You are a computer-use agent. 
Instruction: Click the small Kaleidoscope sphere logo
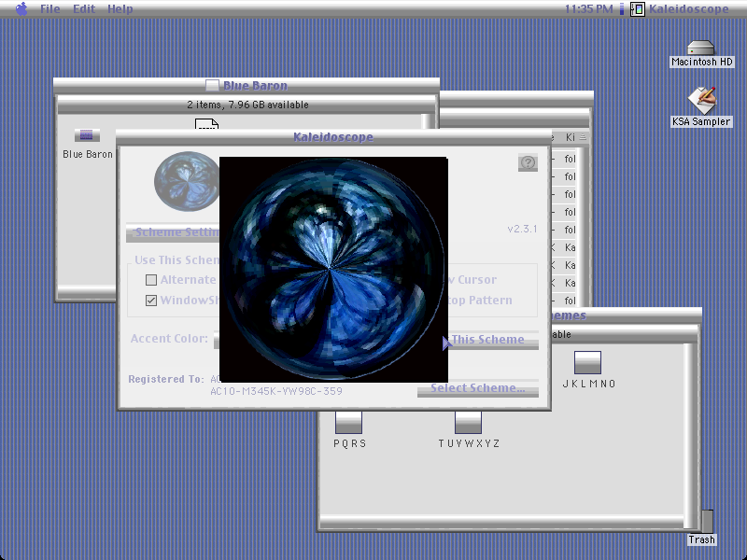pyautogui.click(x=186, y=181)
